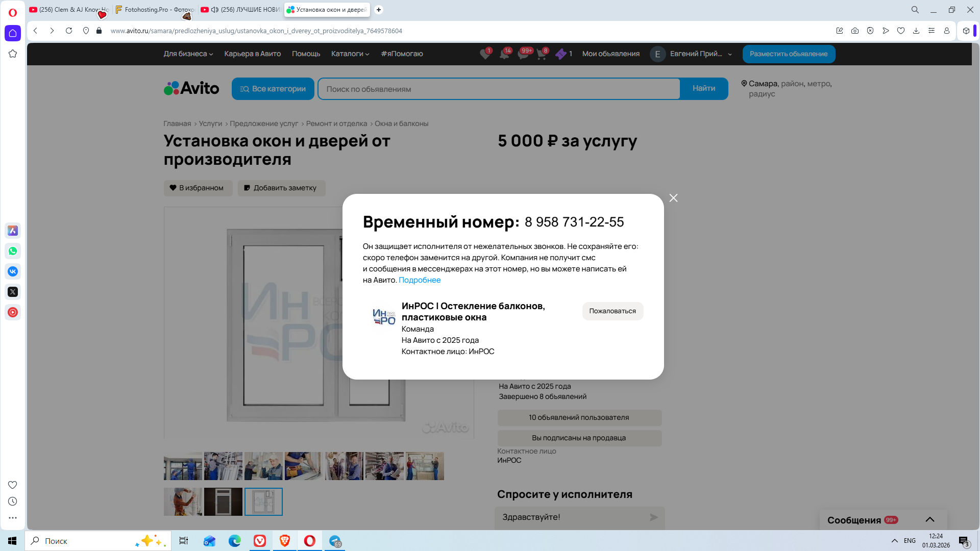Expand the Сообщения chat panel
The width and height of the screenshot is (980, 551).
click(x=929, y=519)
